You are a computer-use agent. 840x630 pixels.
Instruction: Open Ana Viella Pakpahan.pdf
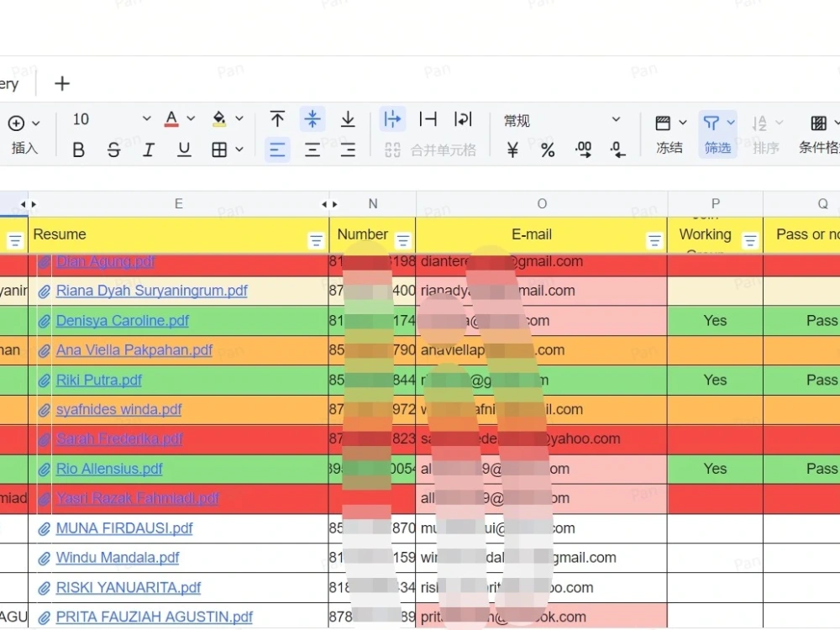134,350
